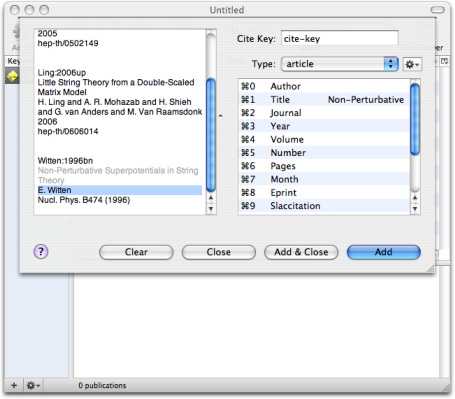Click the hep-th/0606014 text line
The width and height of the screenshot is (455, 399).
point(68,131)
